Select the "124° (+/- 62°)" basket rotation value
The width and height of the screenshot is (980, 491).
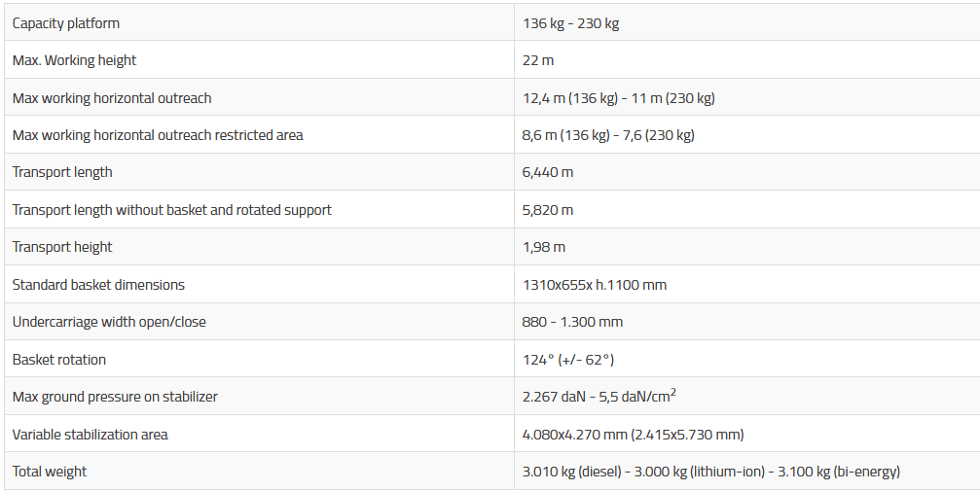(x=568, y=360)
